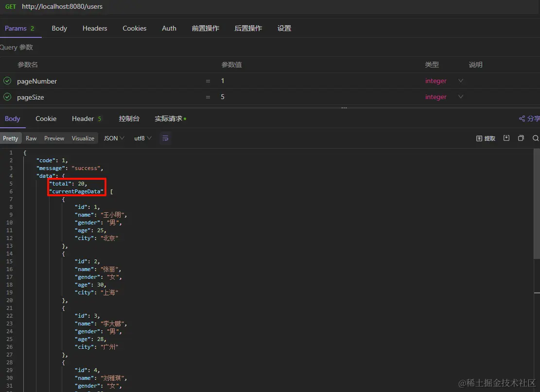The image size is (540, 392).
Task: Open the Auth request tab
Action: (169, 28)
